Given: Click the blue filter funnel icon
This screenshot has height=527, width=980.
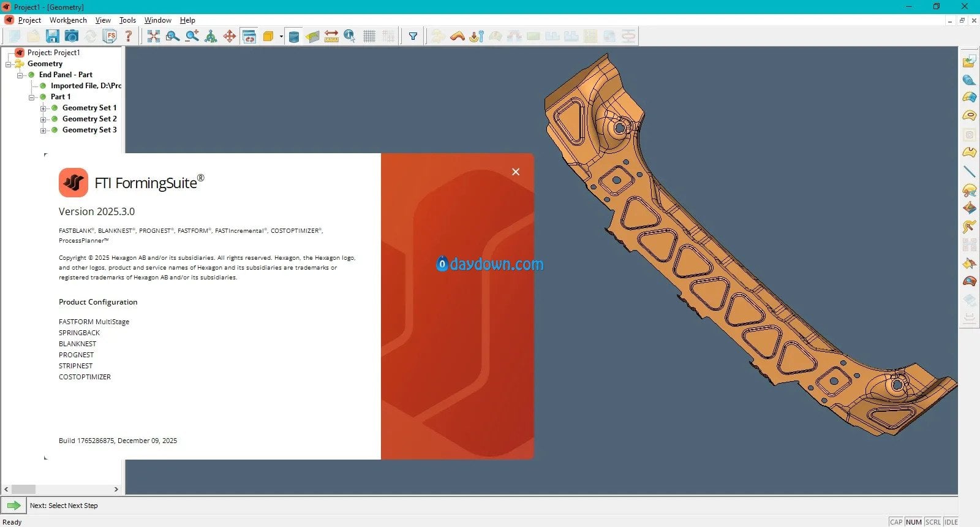Looking at the screenshot, I should point(413,36).
